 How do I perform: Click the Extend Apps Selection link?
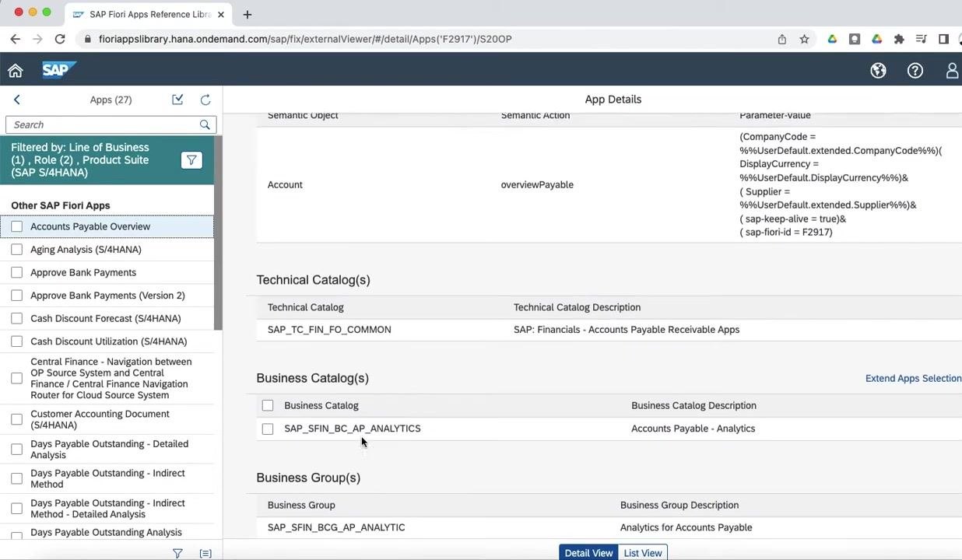913,378
